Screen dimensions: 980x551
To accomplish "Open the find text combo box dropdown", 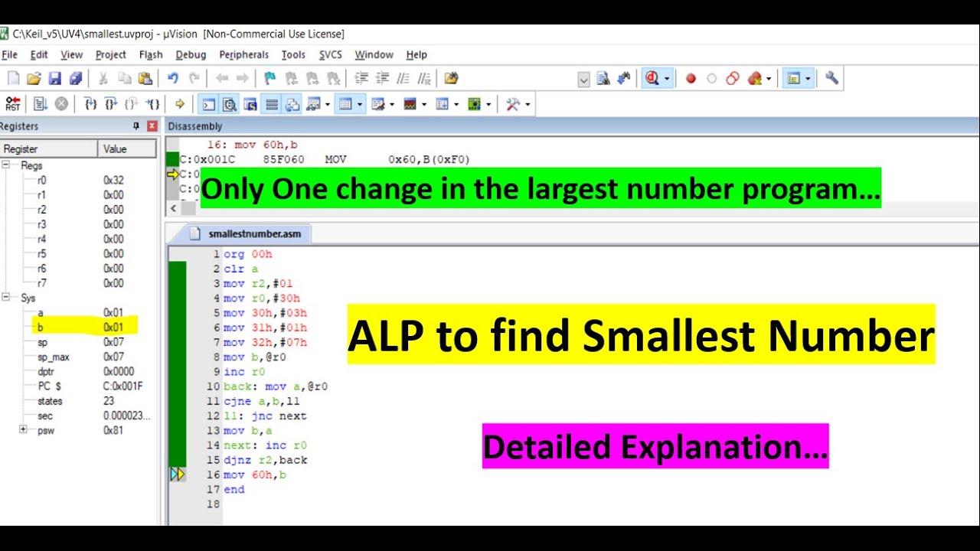I will (584, 79).
